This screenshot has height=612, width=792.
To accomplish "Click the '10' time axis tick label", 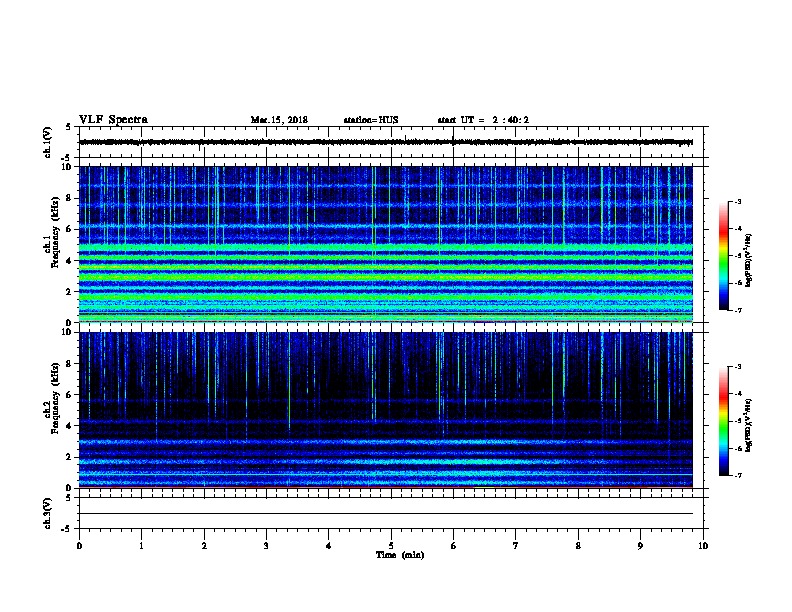I will pos(703,545).
